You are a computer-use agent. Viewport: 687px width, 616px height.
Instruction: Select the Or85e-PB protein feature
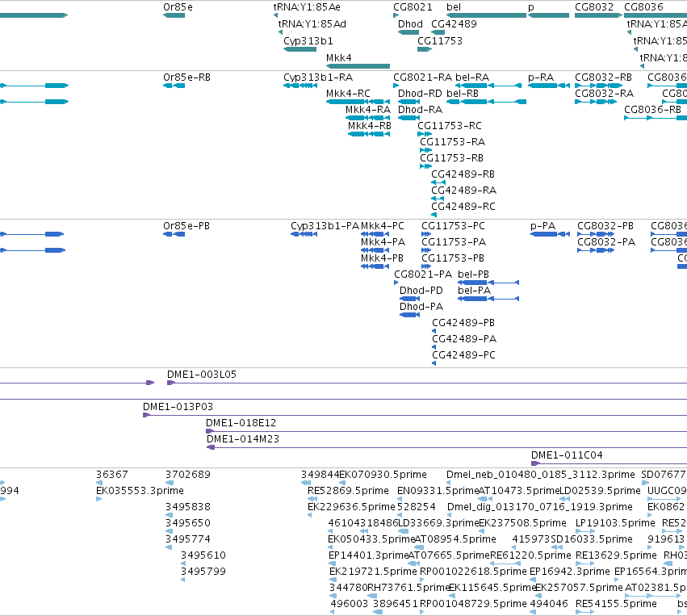tap(174, 234)
